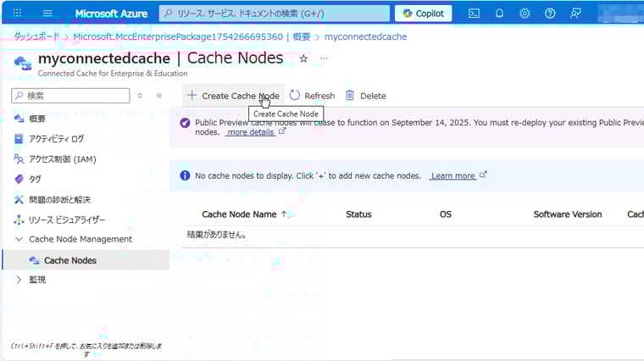Click the sidebar 検索 field
Image resolution: width=644 pixels, height=361 pixels.
[70, 96]
